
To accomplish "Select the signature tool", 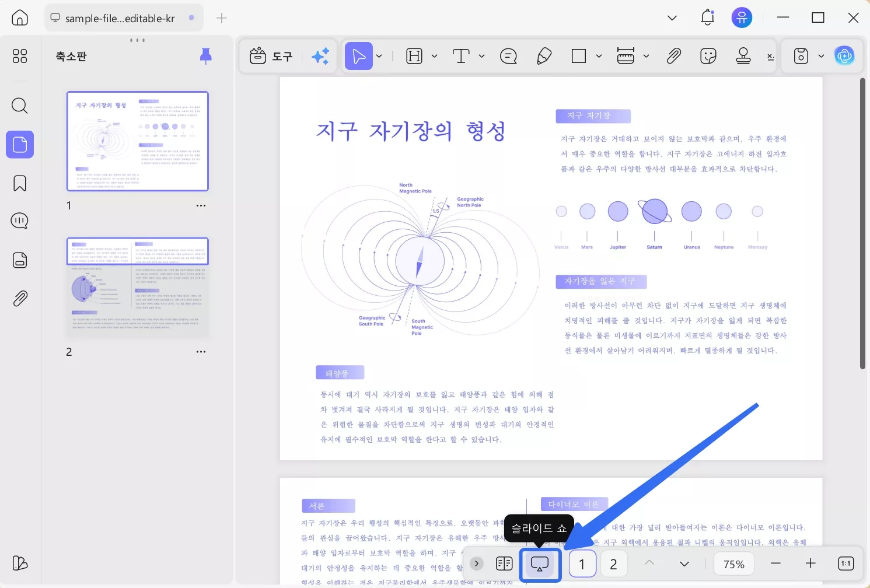I will coord(770,56).
